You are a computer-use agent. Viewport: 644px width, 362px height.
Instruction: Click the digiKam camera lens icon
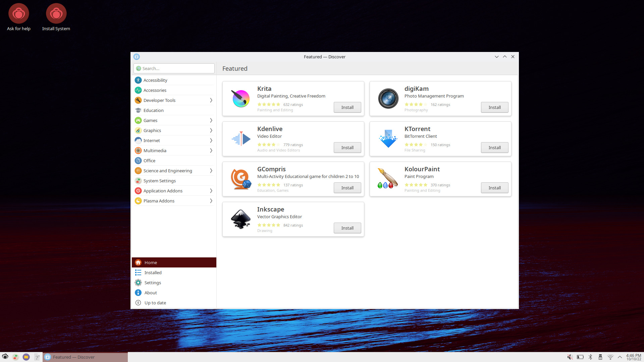click(388, 99)
